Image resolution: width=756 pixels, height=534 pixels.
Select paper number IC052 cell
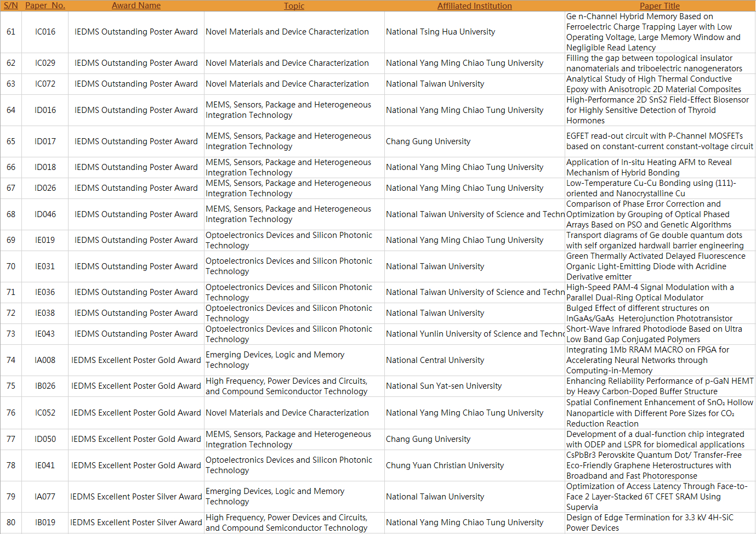click(45, 413)
